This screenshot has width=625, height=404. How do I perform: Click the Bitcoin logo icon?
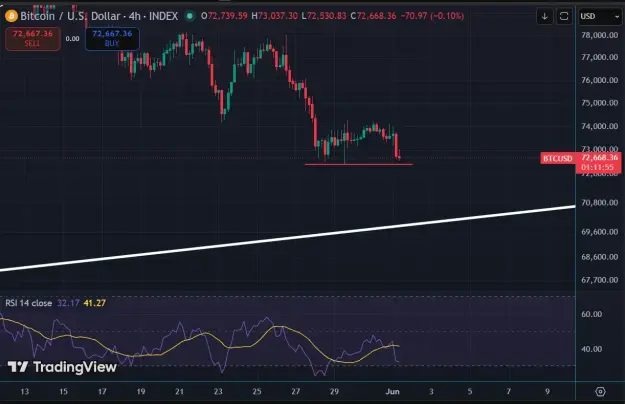[x=11, y=16]
